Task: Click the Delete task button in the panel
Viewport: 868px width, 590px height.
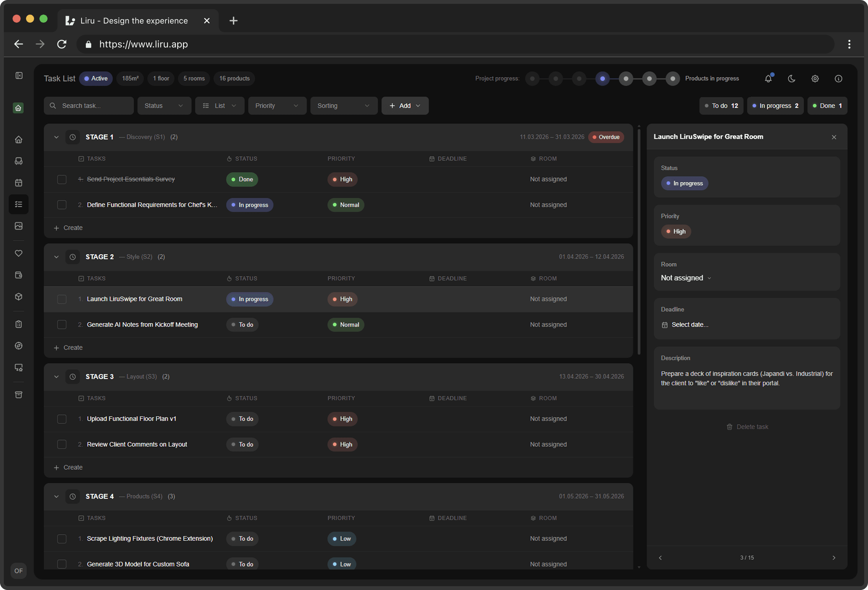Action: [747, 426]
